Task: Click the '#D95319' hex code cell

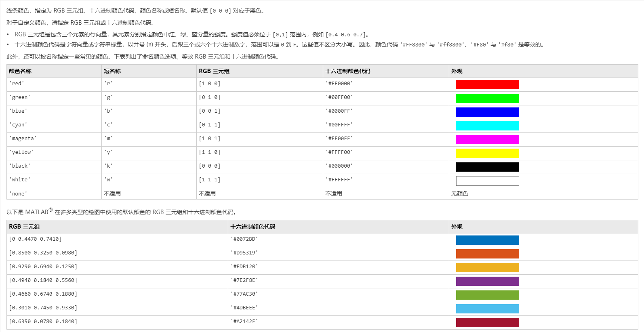Action: (339, 254)
